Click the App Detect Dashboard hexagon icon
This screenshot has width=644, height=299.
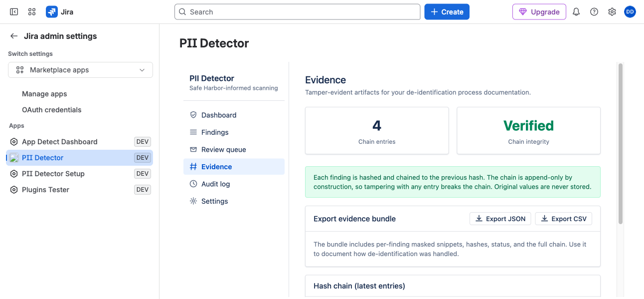pyautogui.click(x=14, y=142)
